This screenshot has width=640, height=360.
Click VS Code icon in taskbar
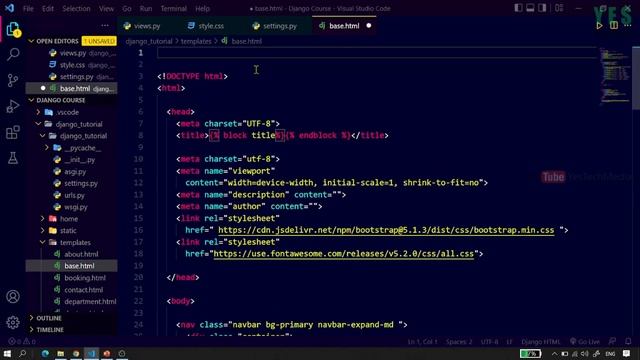[x=91, y=353]
